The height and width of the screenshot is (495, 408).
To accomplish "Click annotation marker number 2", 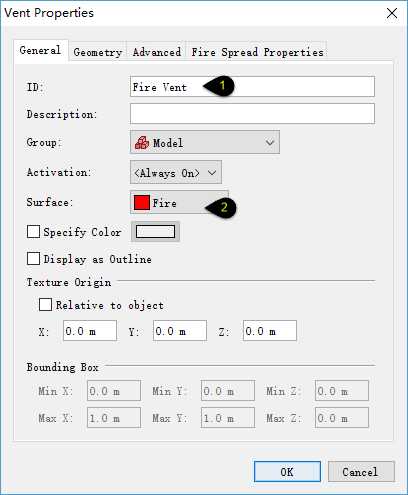I will point(221,208).
